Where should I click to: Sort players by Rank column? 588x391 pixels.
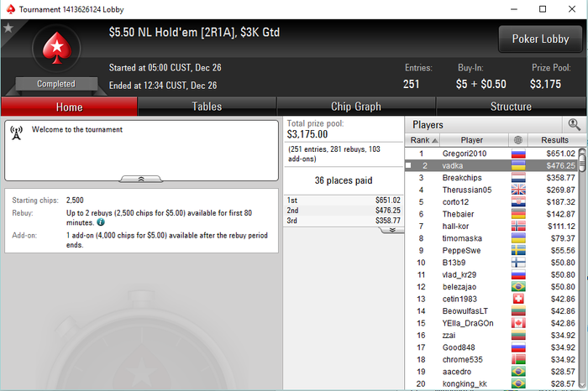(423, 140)
